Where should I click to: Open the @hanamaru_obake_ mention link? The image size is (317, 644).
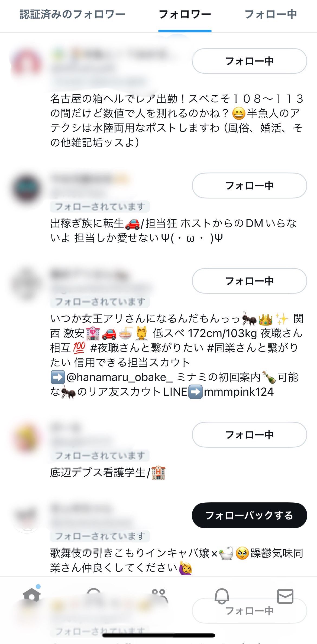coord(119,377)
